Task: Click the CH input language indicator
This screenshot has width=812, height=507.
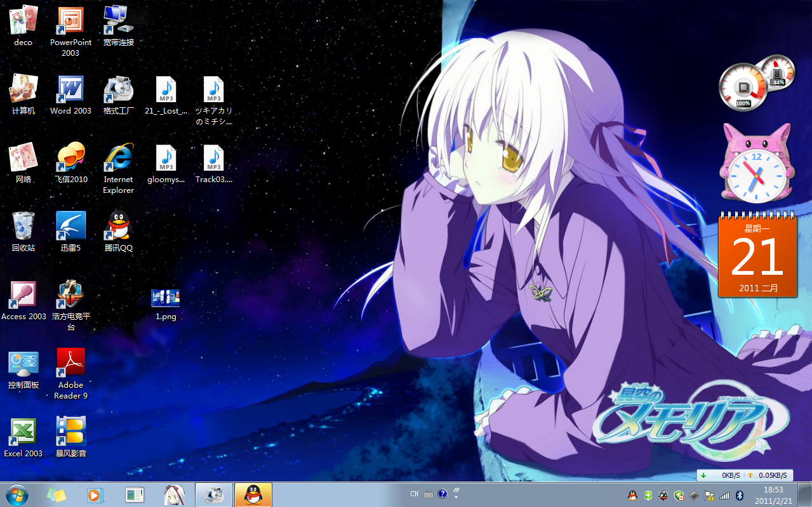Action: [415, 494]
